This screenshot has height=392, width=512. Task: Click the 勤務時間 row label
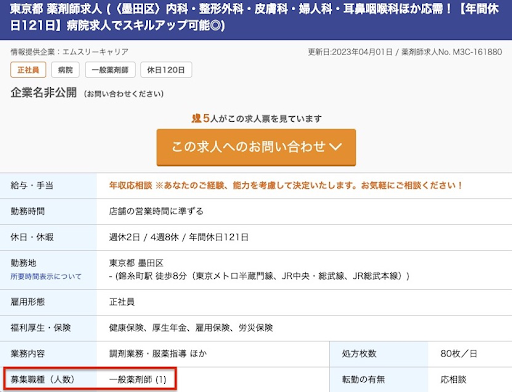coord(27,211)
